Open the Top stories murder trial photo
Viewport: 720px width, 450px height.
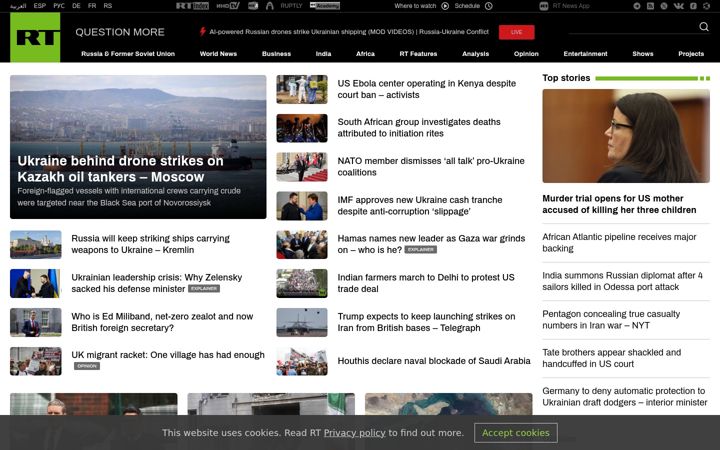tap(626, 136)
